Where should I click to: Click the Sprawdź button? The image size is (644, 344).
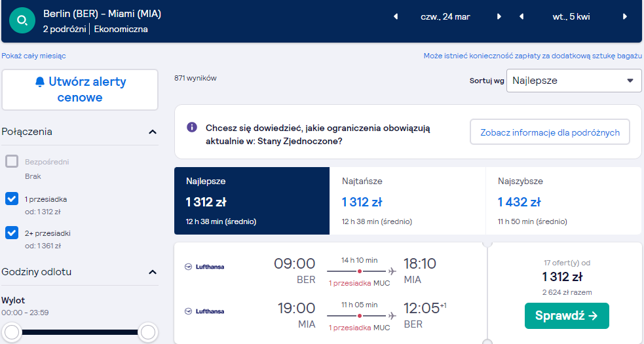click(x=567, y=316)
